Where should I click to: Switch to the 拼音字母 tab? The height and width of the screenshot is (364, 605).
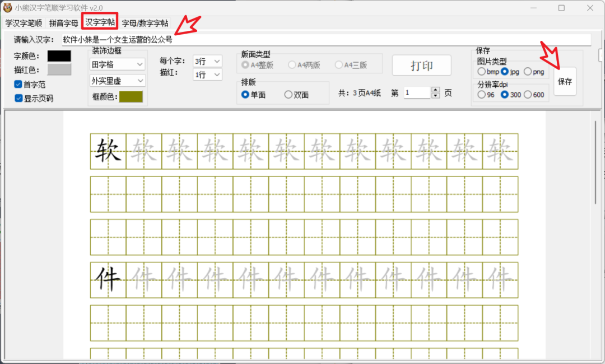64,23
